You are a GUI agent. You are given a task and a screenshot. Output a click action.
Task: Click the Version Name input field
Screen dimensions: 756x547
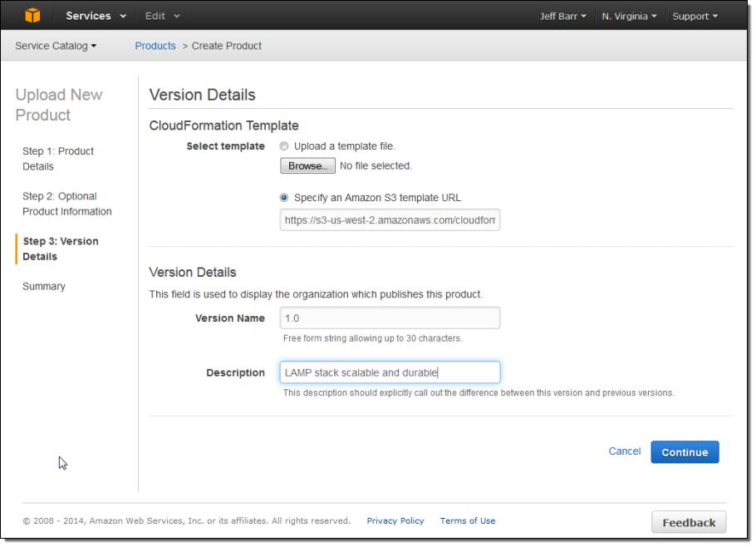(x=390, y=318)
